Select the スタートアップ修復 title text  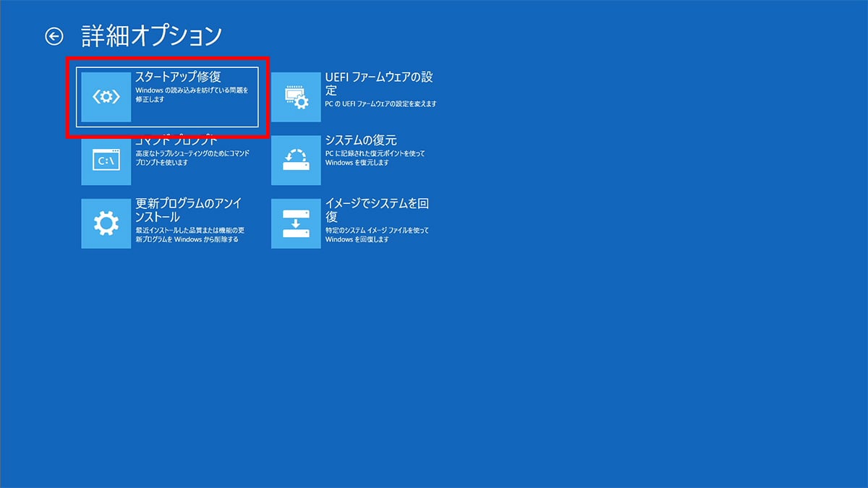point(178,77)
